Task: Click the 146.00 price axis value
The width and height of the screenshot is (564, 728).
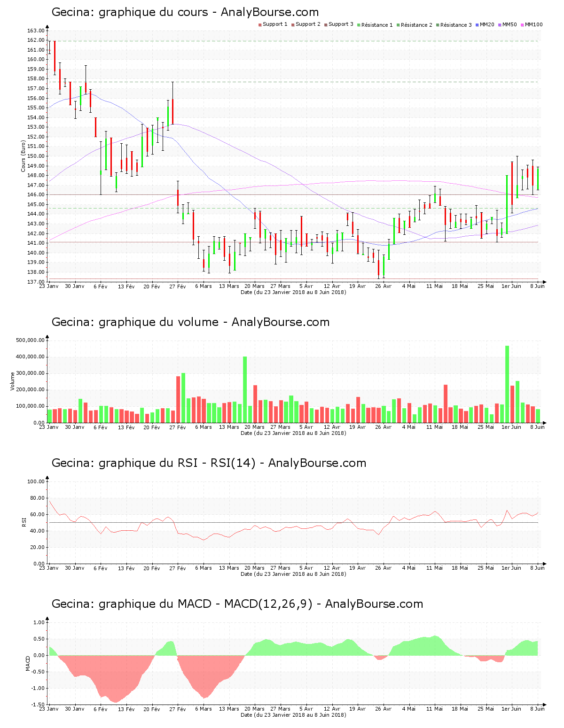Action: tap(36, 195)
